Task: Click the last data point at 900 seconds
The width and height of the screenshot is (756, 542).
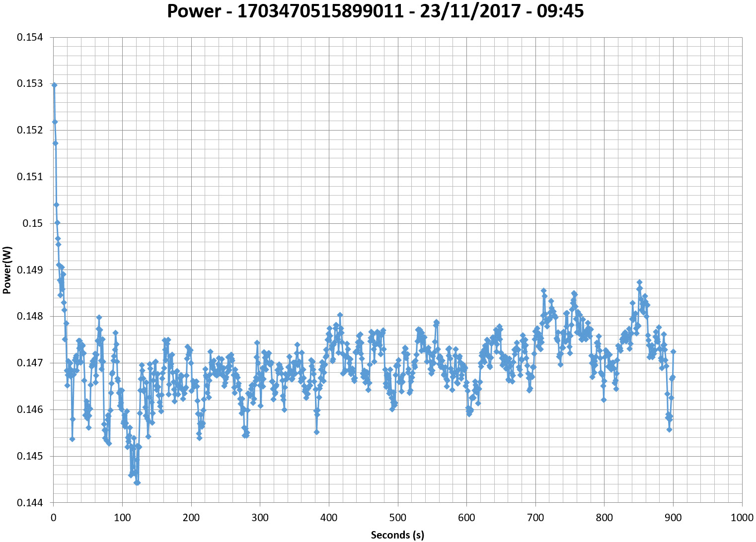Action: (x=673, y=351)
